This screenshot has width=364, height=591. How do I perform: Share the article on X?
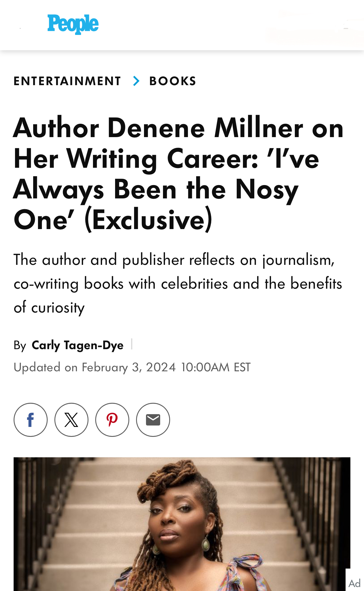(71, 420)
